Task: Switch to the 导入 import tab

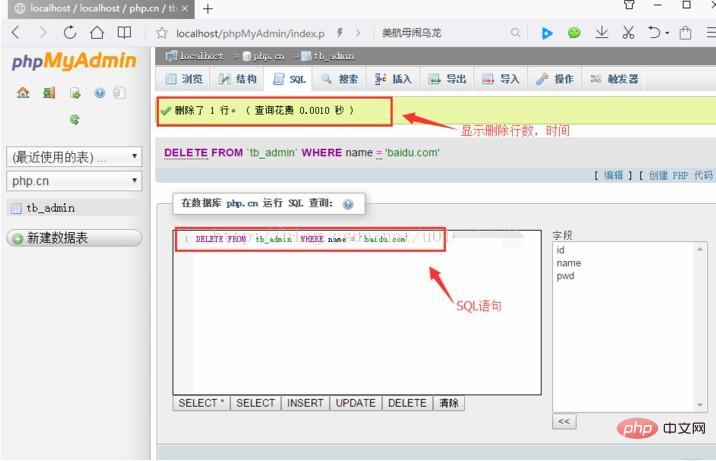Action: point(501,79)
